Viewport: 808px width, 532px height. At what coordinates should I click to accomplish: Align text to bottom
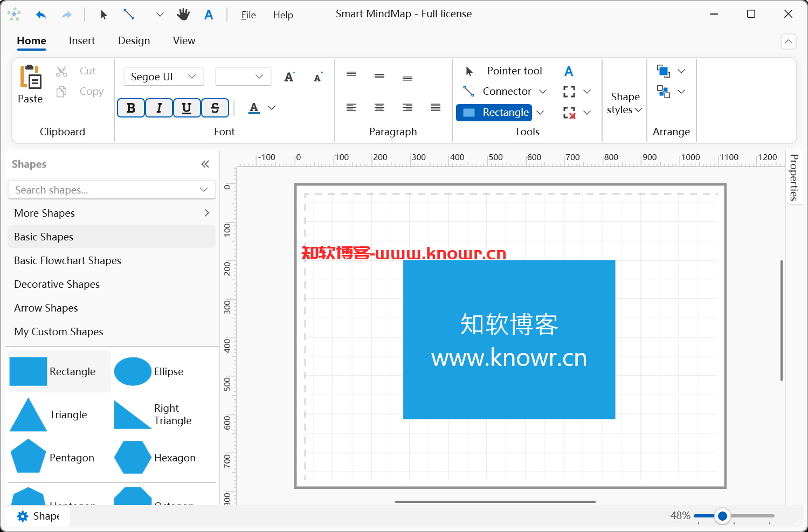(x=408, y=78)
